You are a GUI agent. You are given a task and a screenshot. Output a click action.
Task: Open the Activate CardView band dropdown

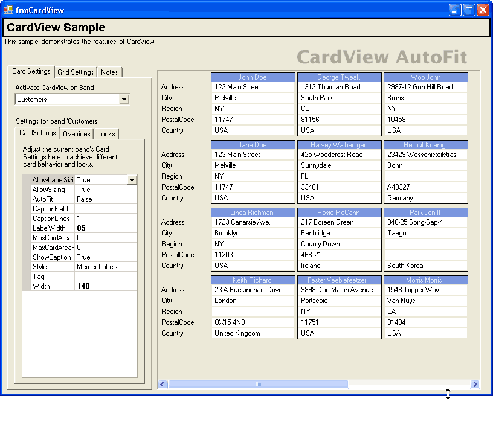coord(124,100)
